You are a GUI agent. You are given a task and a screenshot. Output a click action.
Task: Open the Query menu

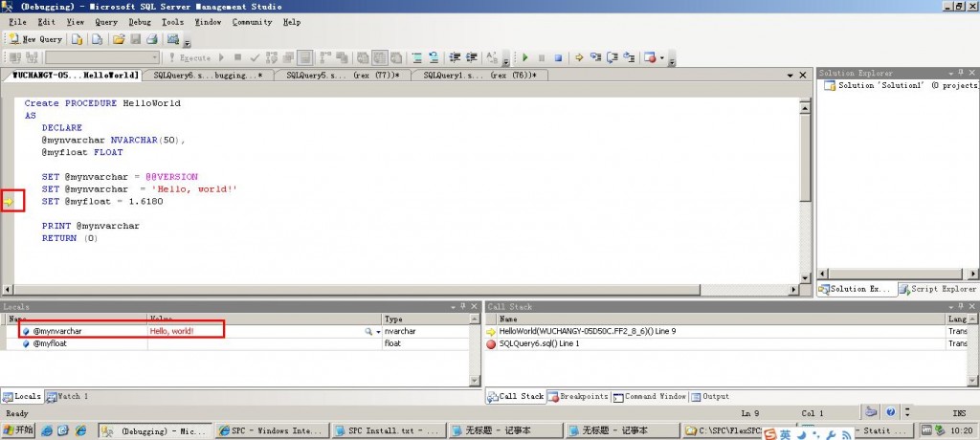[106, 22]
